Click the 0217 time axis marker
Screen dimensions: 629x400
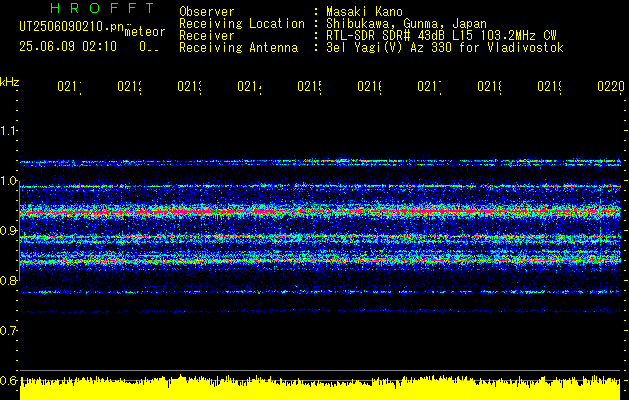(x=429, y=86)
